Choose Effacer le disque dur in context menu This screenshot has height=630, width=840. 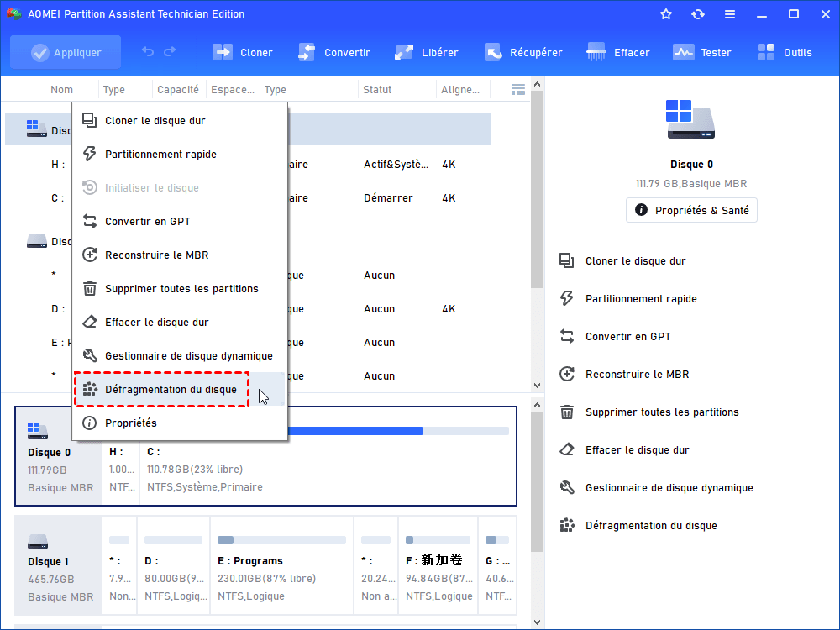tap(180, 322)
